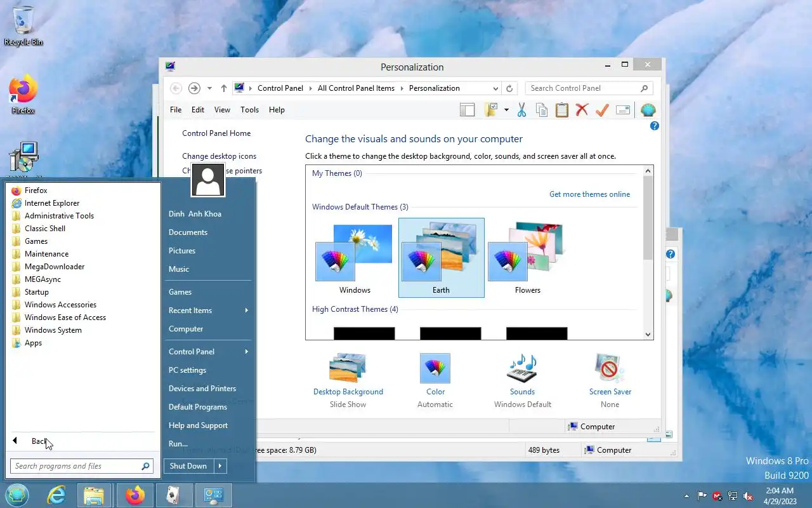The width and height of the screenshot is (812, 508).
Task: Click Back in the Start menu
Action: point(40,441)
